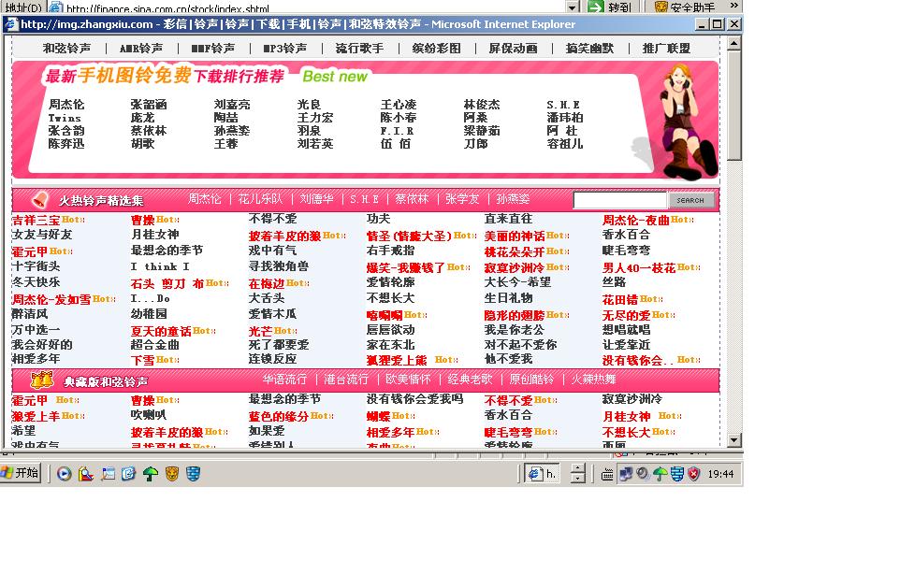Click singer link 张韶涵
Viewport: 900px width, 588px height.
tap(149, 105)
